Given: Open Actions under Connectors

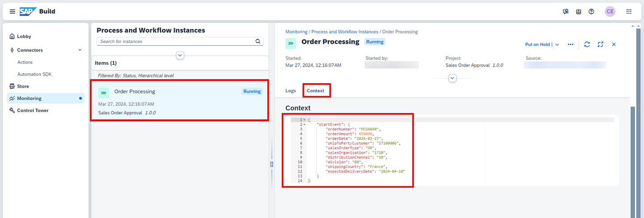Looking at the screenshot, I should point(25,62).
